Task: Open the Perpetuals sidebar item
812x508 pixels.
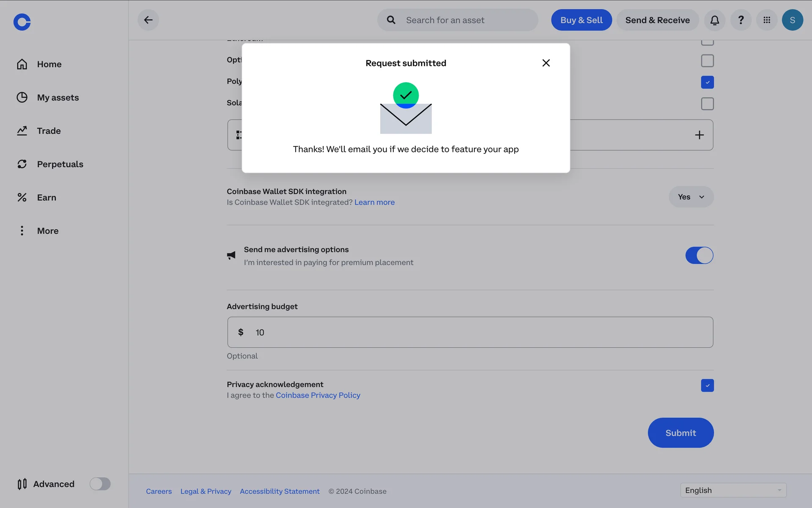Action: pyautogui.click(x=60, y=164)
